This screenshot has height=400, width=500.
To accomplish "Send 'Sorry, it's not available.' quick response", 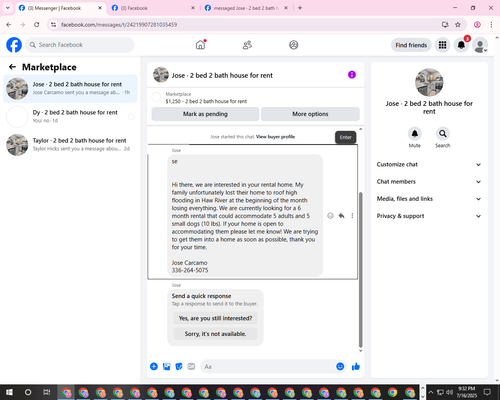I will coord(215,334).
